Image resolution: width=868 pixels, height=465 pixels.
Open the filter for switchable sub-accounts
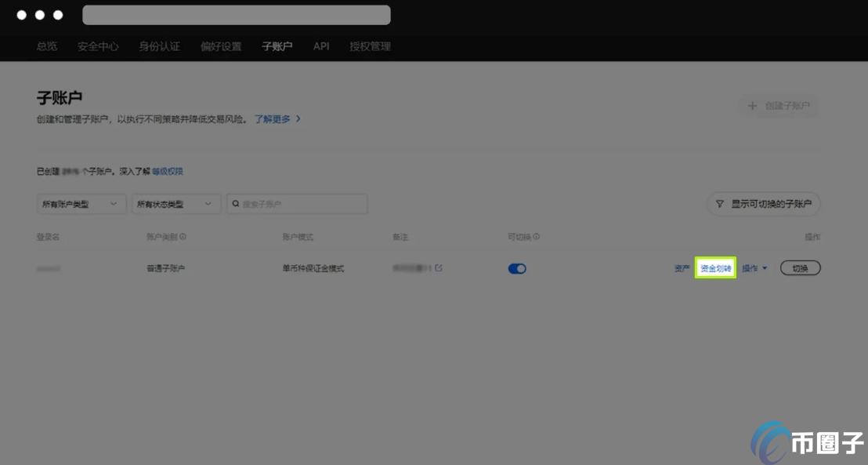(762, 203)
